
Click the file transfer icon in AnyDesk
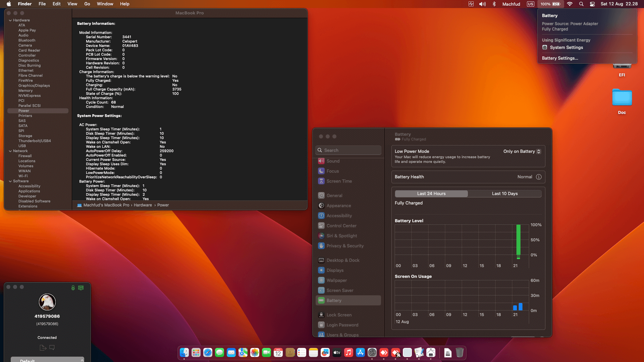tap(43, 348)
